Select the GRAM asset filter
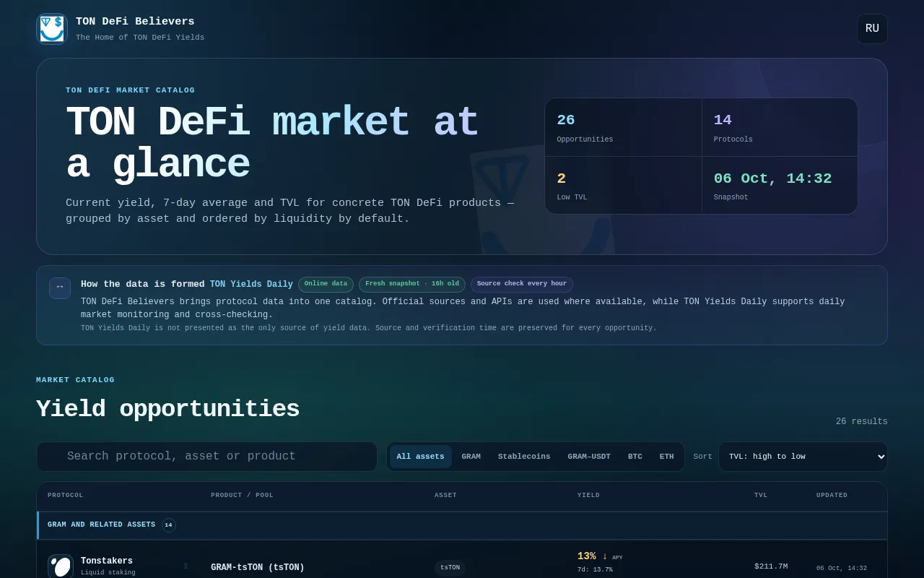Image resolution: width=924 pixels, height=578 pixels. click(471, 457)
